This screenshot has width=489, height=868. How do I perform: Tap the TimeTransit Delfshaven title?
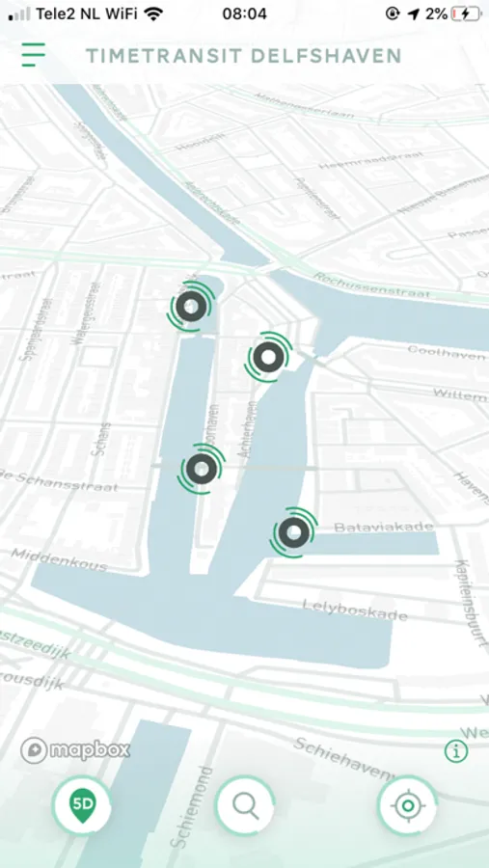(x=244, y=56)
